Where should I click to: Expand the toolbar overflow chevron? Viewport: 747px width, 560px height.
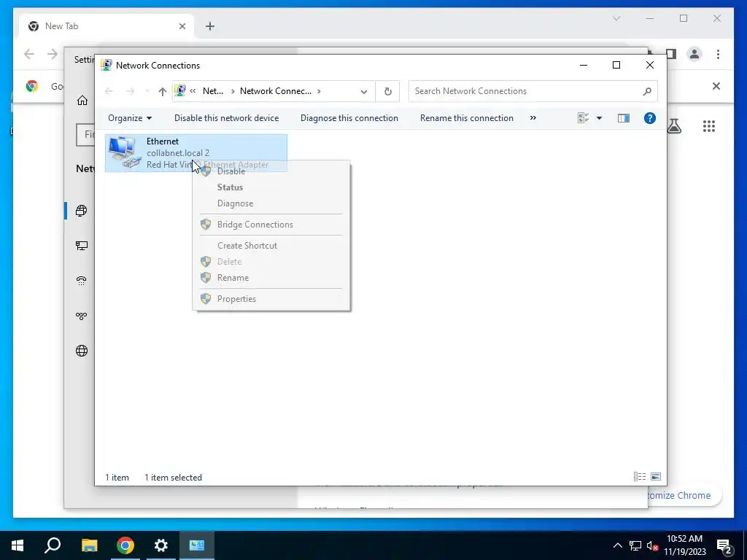pos(533,118)
